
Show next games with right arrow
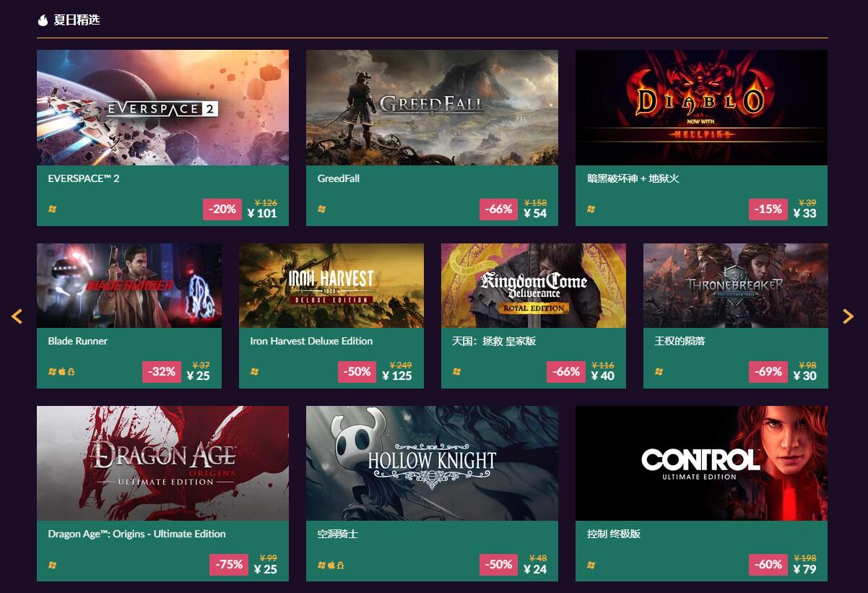(x=848, y=316)
